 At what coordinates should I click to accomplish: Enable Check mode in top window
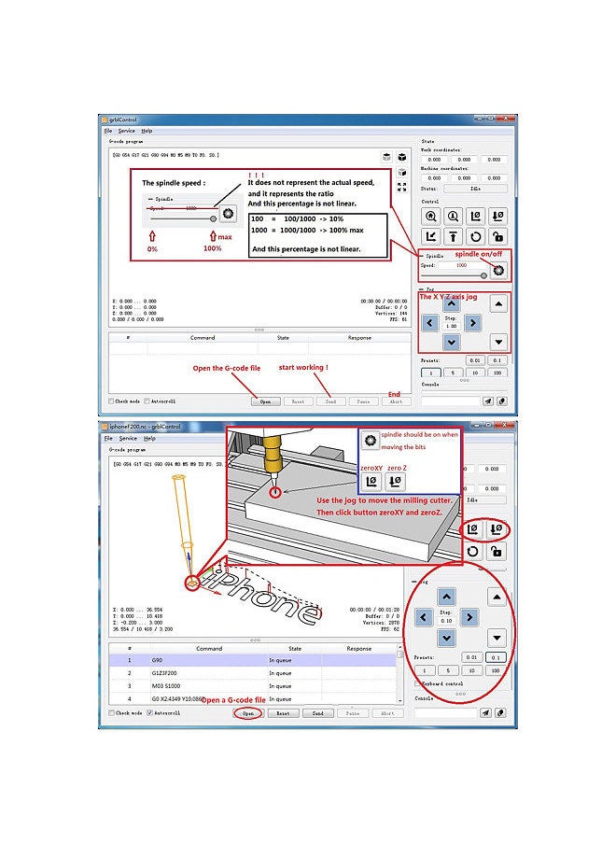point(111,401)
